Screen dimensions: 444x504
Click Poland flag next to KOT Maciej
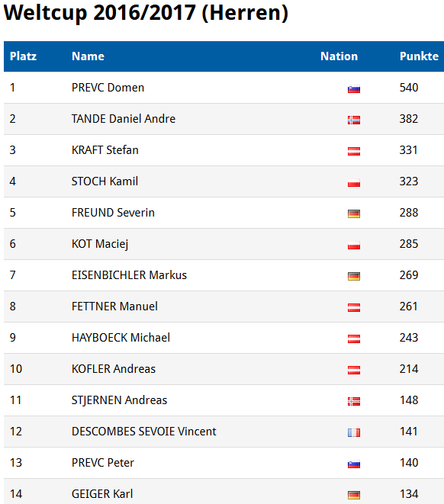[x=354, y=246]
